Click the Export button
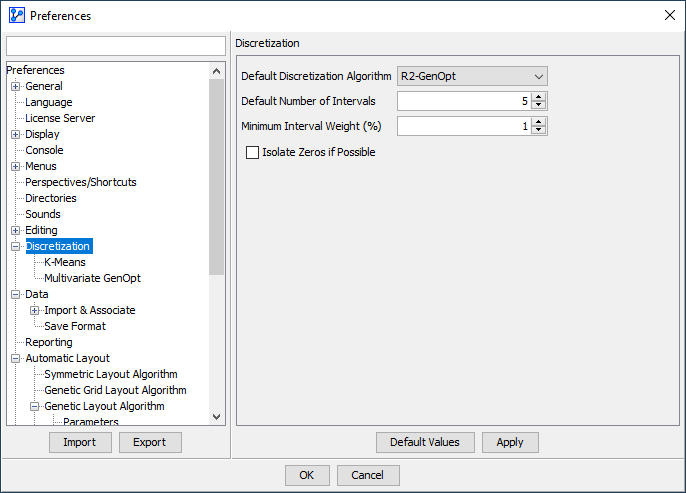Screen dimensions: 686x493 (x=150, y=442)
